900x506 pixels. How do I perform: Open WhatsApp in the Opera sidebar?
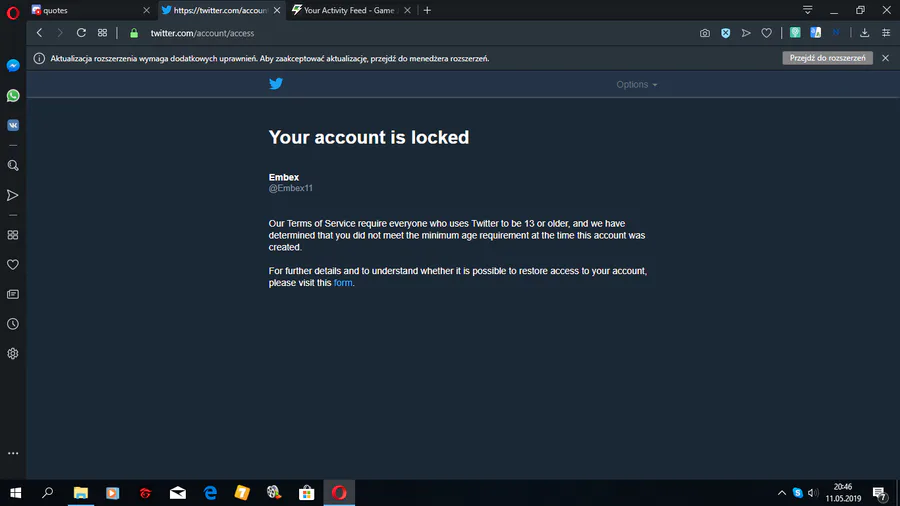13,95
